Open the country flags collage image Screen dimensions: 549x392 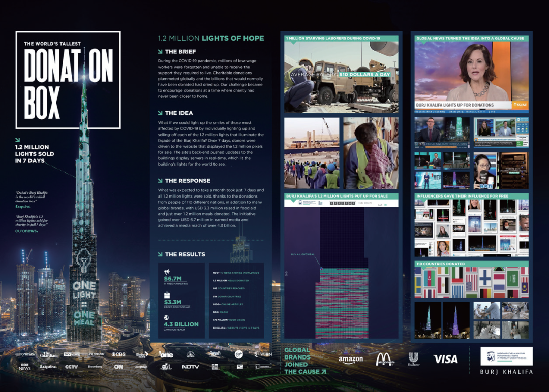471,282
